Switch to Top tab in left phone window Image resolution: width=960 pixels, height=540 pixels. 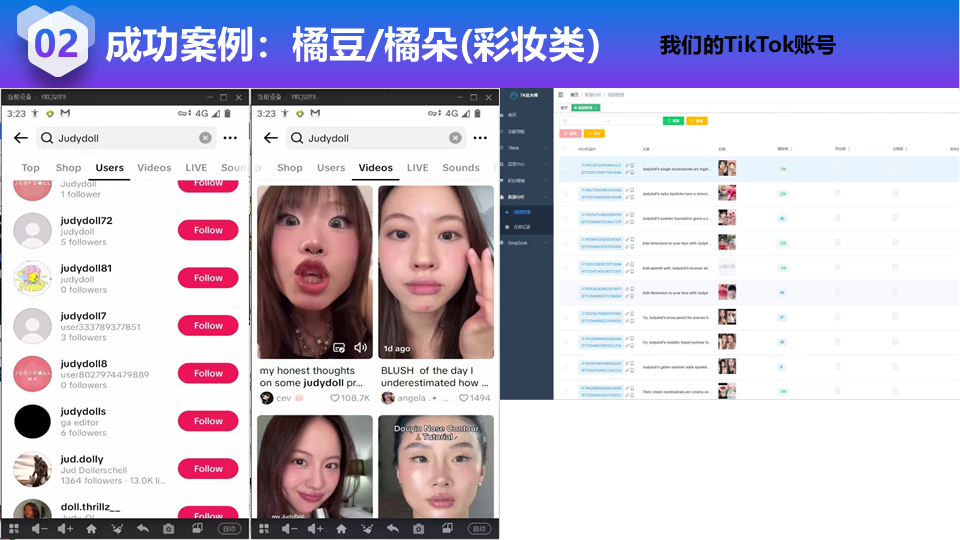[31, 168]
